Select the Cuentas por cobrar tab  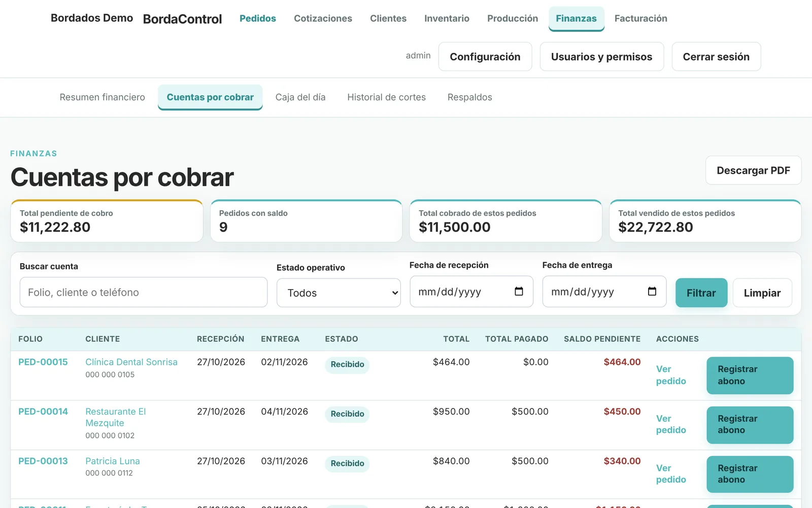pyautogui.click(x=210, y=97)
